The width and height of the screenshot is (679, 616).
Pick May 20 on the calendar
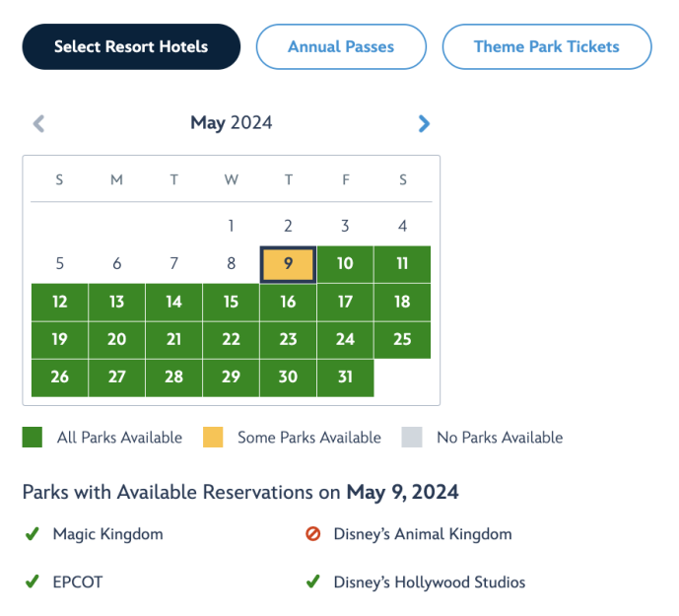point(117,340)
